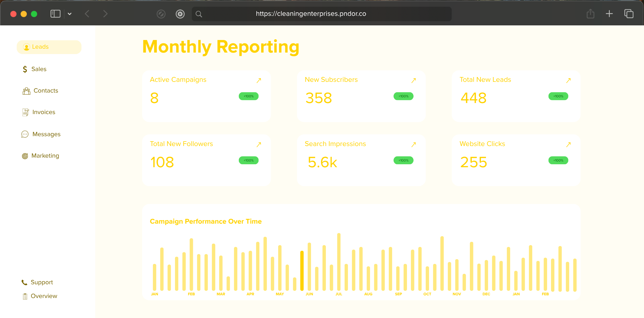Click the browser Share icon

[x=590, y=14]
